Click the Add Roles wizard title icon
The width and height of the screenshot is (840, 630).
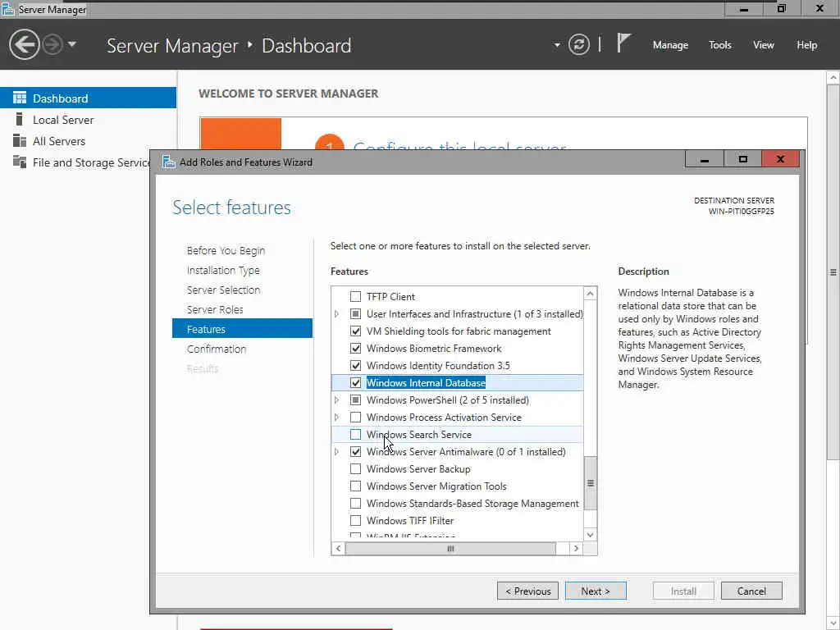pos(169,162)
